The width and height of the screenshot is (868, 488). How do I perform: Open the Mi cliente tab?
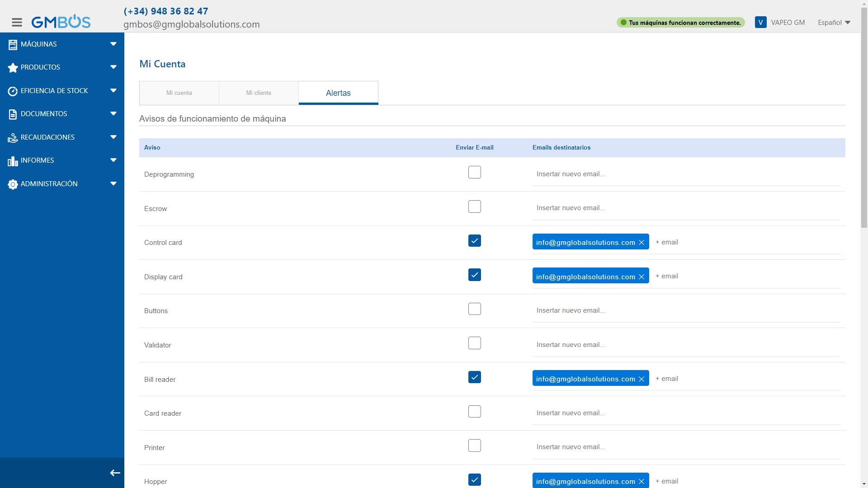click(259, 93)
